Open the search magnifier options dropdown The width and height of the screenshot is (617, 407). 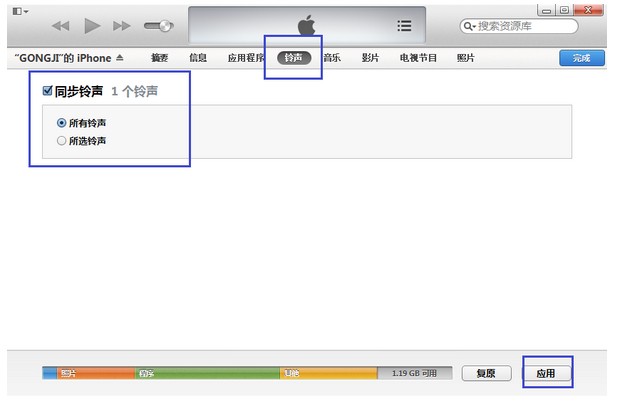point(469,26)
